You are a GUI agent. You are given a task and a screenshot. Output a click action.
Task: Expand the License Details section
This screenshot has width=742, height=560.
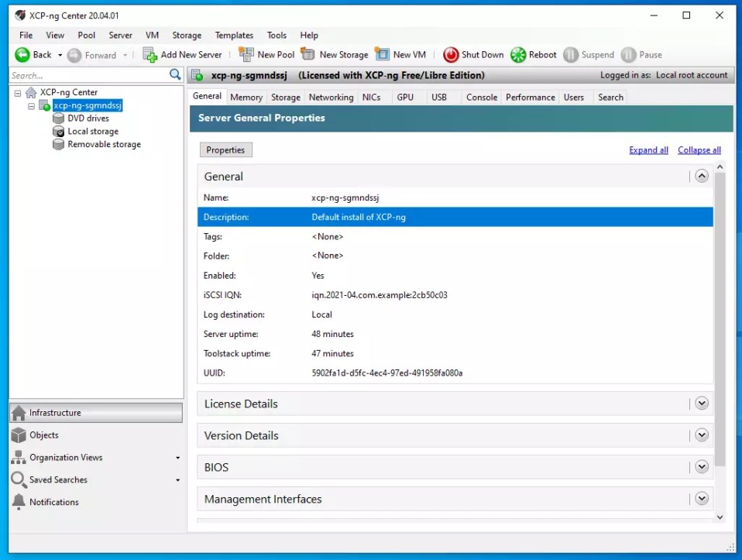(x=702, y=403)
